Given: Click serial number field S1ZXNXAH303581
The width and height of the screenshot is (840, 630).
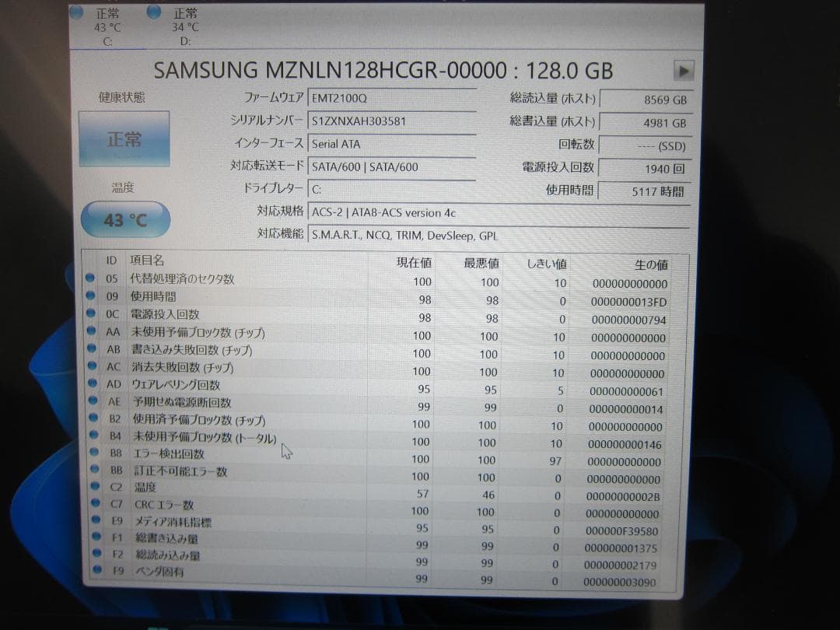Looking at the screenshot, I should point(391,121).
